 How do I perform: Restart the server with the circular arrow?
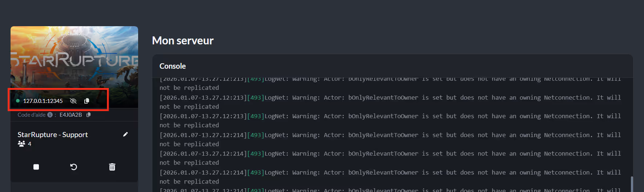(x=73, y=167)
